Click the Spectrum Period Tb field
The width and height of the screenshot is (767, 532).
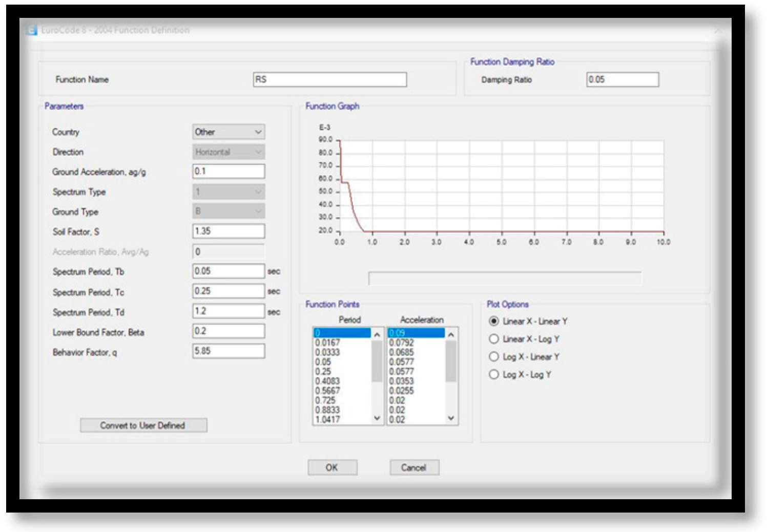point(229,271)
